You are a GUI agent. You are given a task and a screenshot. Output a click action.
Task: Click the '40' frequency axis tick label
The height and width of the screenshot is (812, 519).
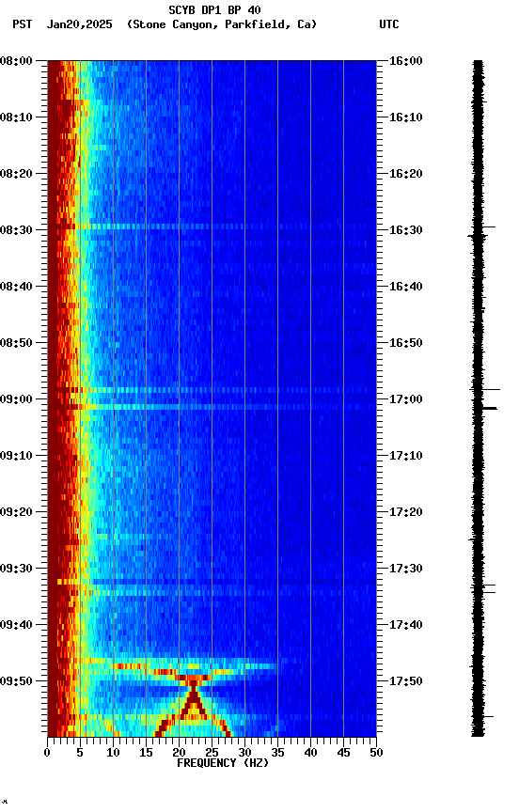point(311,753)
